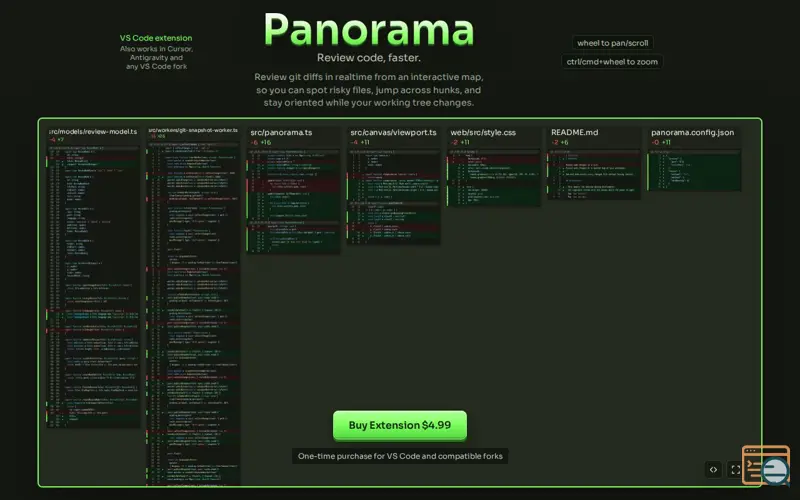Click the +6 additions count under README.md

[564, 142]
